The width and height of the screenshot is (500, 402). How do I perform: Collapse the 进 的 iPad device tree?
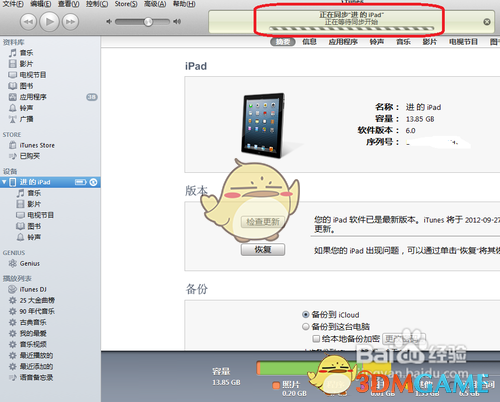point(4,182)
